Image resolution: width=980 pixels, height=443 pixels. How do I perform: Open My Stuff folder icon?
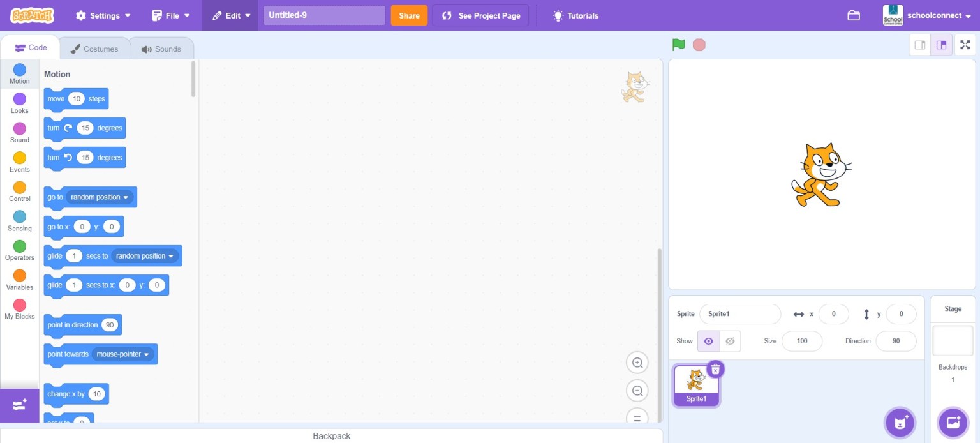[x=854, y=15]
